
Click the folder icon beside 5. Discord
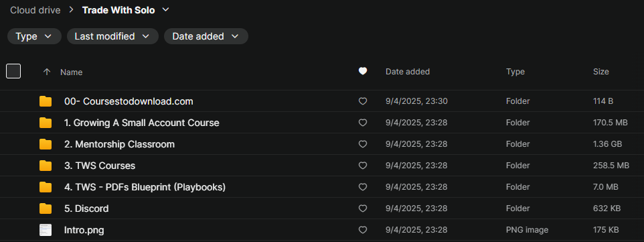pyautogui.click(x=46, y=208)
